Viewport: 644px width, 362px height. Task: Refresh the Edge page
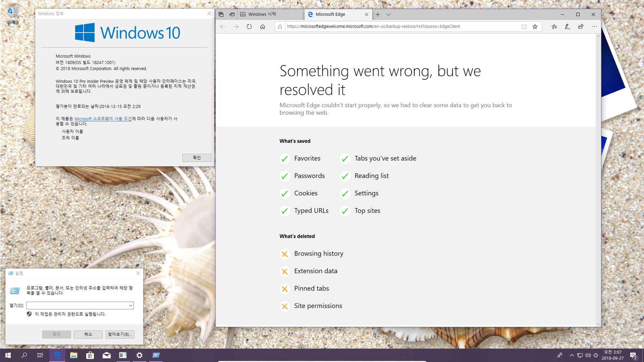tap(249, 26)
